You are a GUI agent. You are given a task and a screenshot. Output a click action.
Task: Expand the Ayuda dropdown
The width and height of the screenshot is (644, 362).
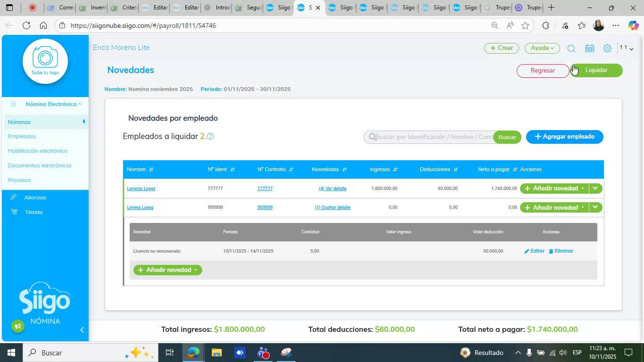(542, 48)
